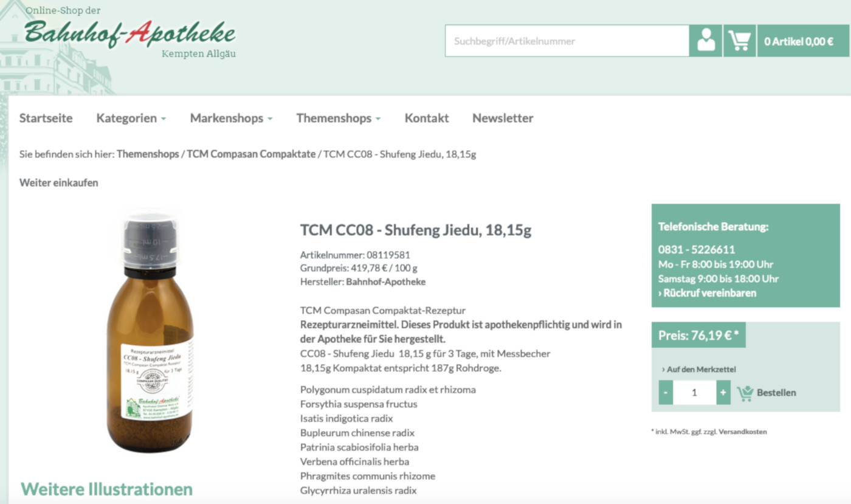Click the Bahnhof-Apotheke logo
The width and height of the screenshot is (851, 504).
[x=130, y=33]
